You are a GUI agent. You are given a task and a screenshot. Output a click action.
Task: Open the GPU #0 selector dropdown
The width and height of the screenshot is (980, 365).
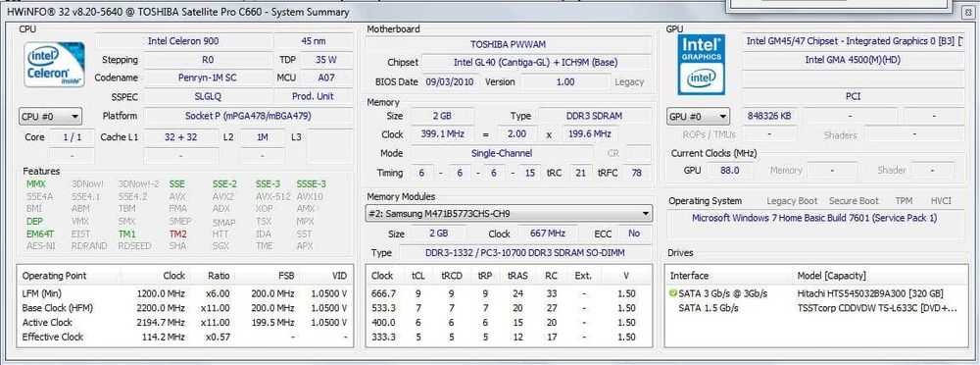point(698,117)
